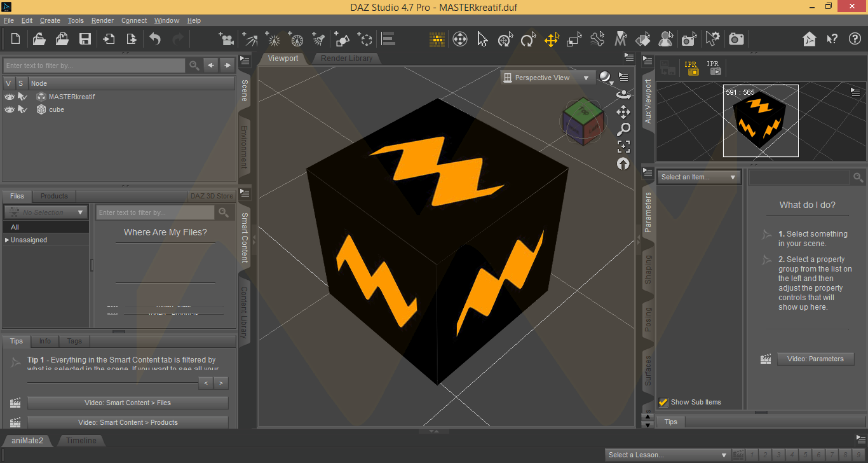Image resolution: width=868 pixels, height=463 pixels.
Task: Toggle the yellow IPR render button
Action: pyautogui.click(x=691, y=67)
